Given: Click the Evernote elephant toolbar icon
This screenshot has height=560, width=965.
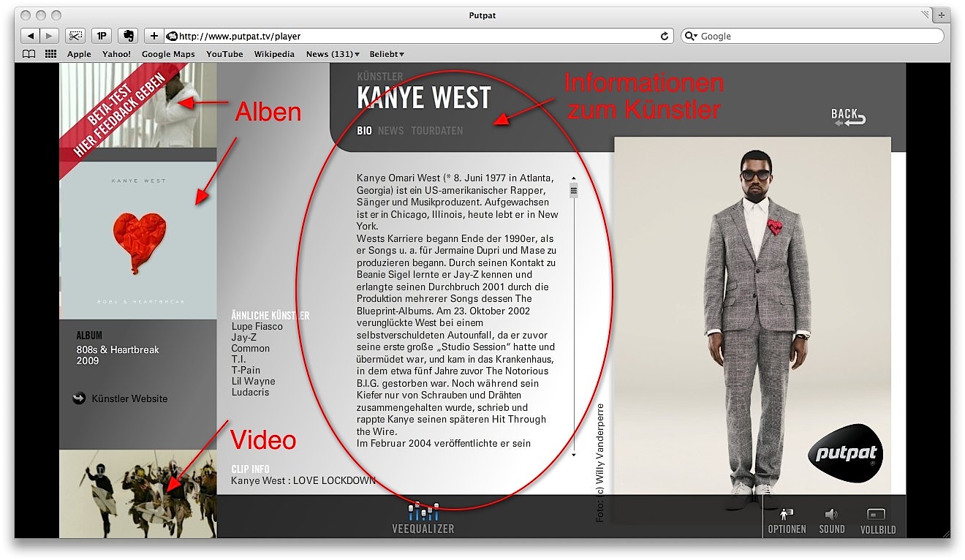Looking at the screenshot, I should (127, 36).
